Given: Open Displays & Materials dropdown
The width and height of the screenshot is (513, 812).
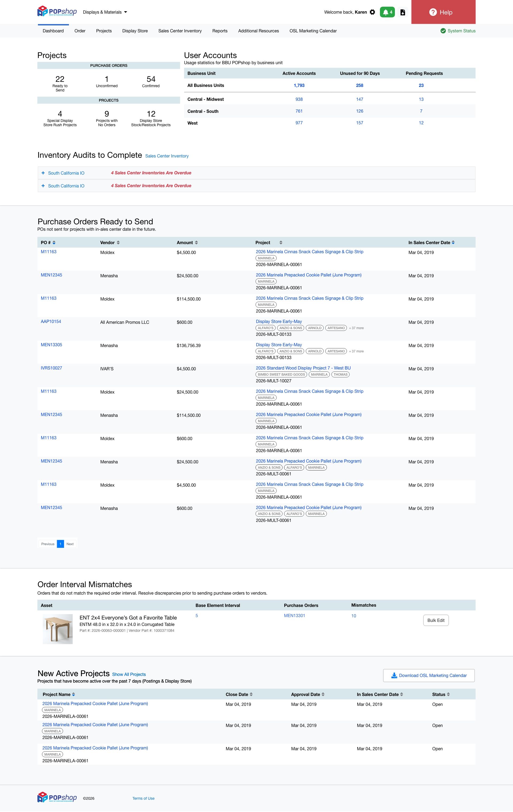Looking at the screenshot, I should click(105, 12).
